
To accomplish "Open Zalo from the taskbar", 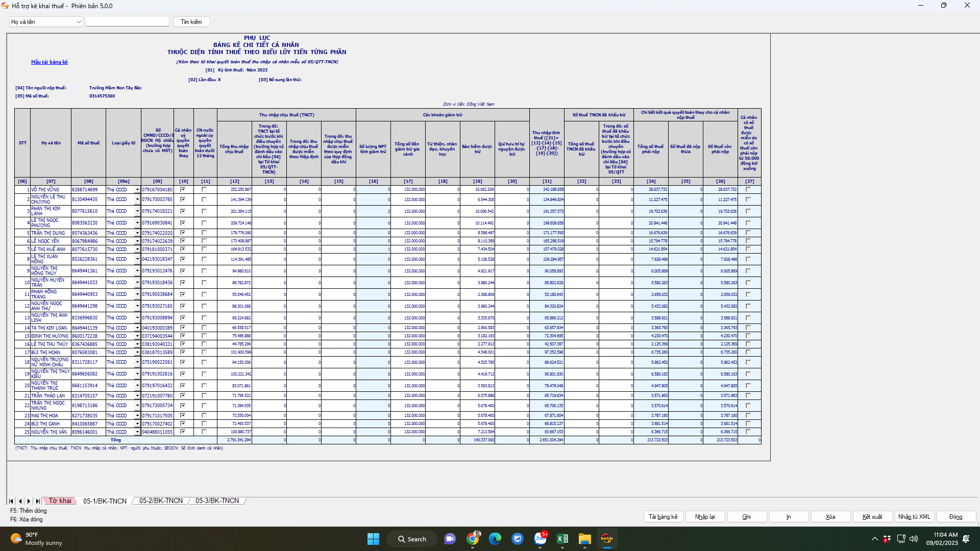I will [540, 539].
